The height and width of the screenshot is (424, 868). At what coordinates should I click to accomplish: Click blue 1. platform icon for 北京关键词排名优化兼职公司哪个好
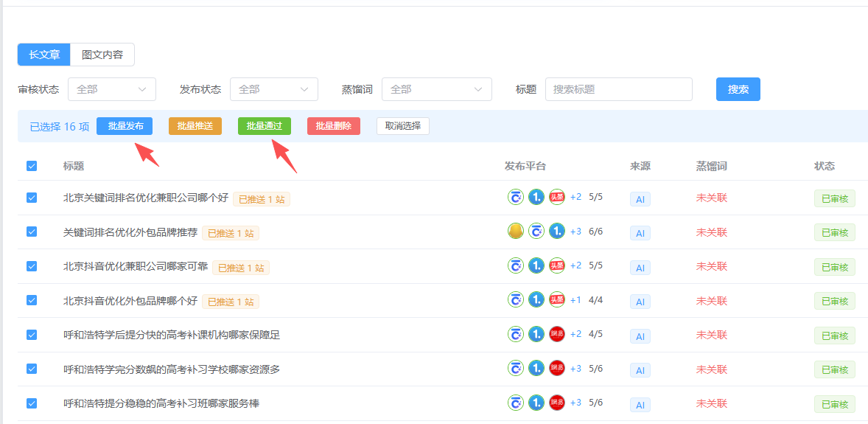[536, 197]
